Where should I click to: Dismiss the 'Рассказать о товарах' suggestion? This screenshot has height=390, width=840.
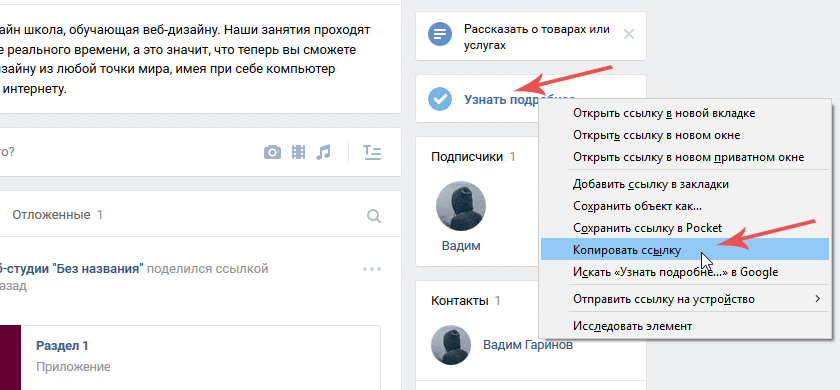point(629,35)
